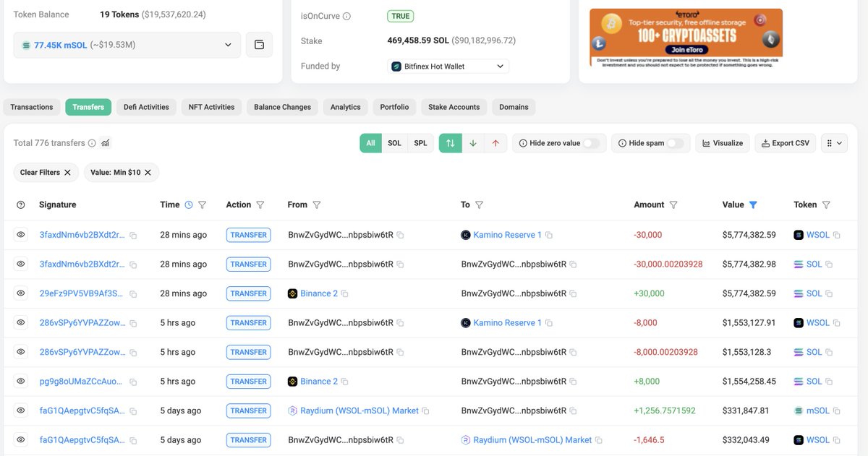
Task: Open the Token column filter funnel
Action: 826,205
